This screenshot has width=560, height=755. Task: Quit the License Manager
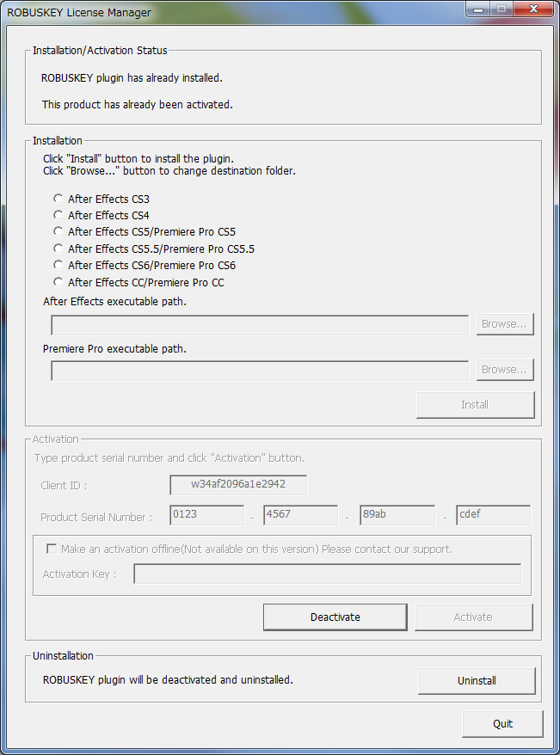pos(502,724)
